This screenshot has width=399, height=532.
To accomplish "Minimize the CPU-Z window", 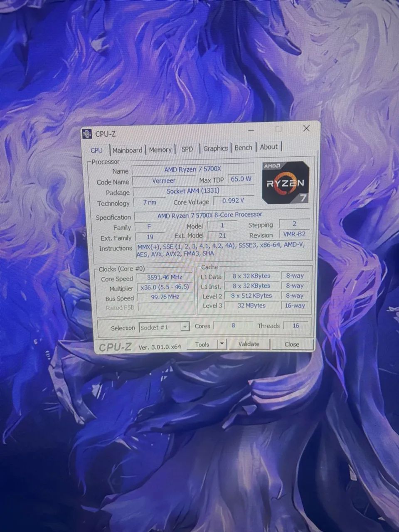I will (x=251, y=130).
